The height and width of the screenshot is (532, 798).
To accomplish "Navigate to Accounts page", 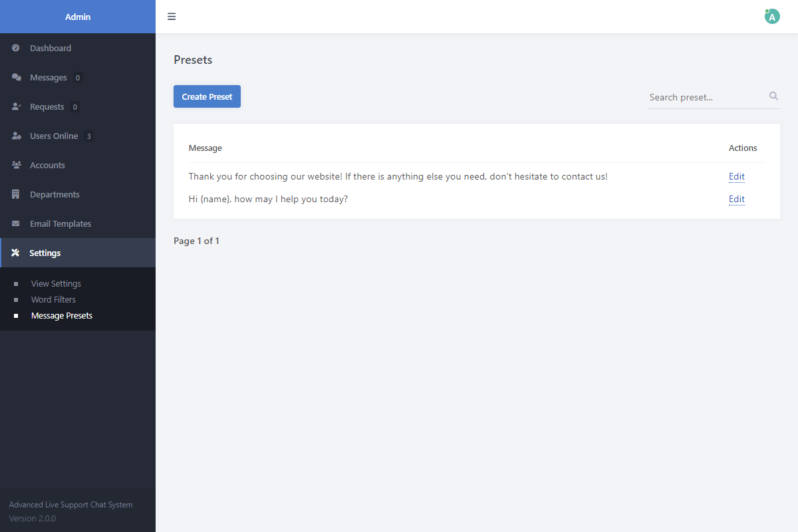I will pyautogui.click(x=78, y=165).
